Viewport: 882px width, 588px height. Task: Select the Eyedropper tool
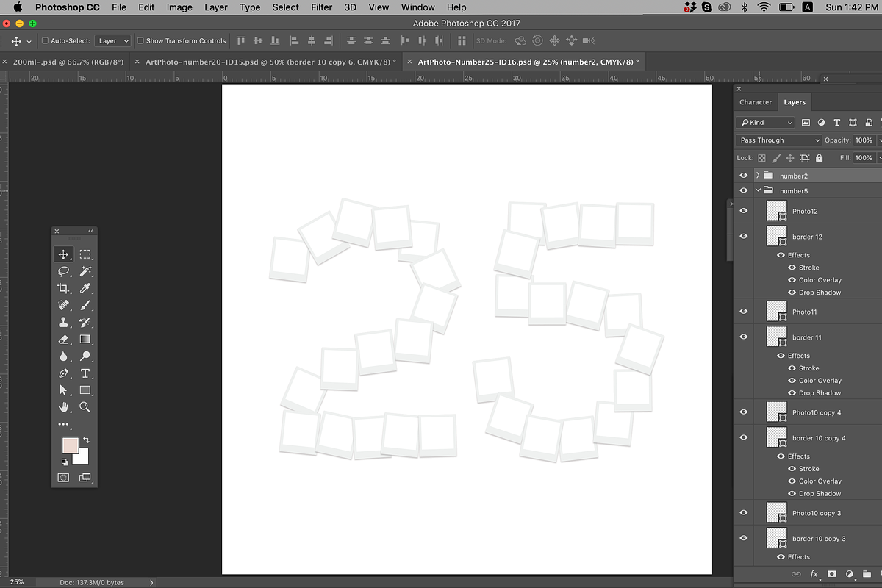click(85, 288)
